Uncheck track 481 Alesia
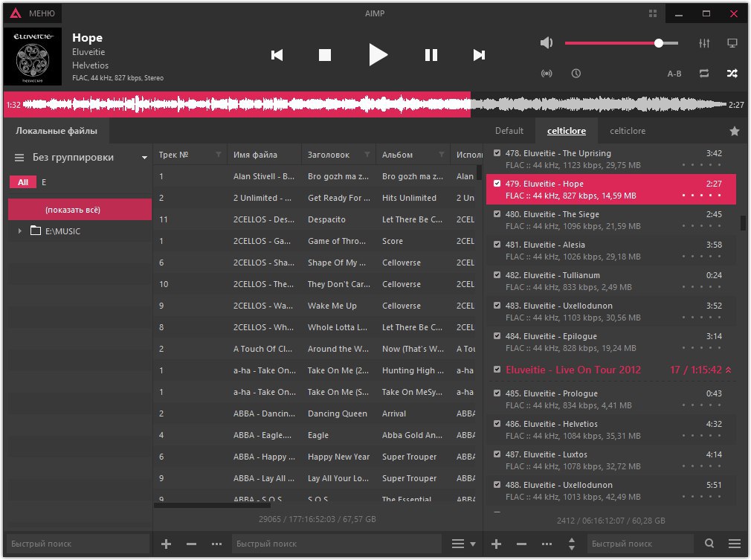This screenshot has height=560, width=751. (x=497, y=245)
